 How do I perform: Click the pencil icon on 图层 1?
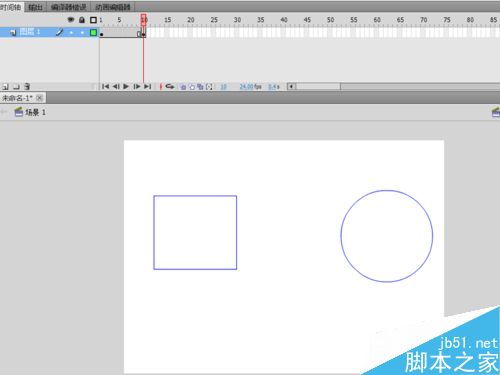tap(59, 32)
